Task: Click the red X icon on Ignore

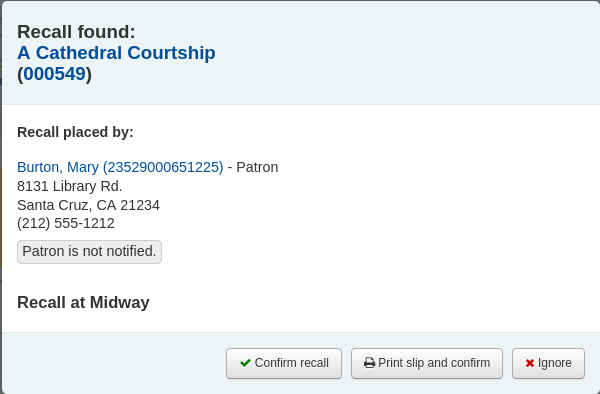Action: point(530,363)
